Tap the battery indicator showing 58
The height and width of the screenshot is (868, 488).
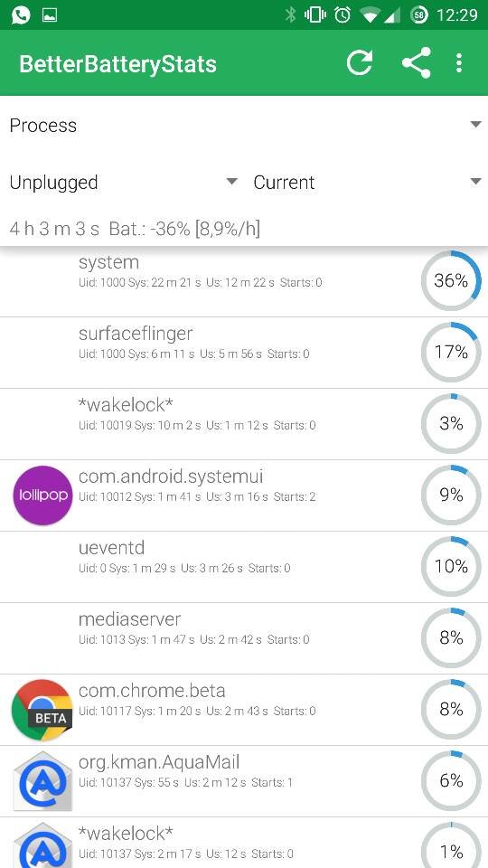point(419,15)
